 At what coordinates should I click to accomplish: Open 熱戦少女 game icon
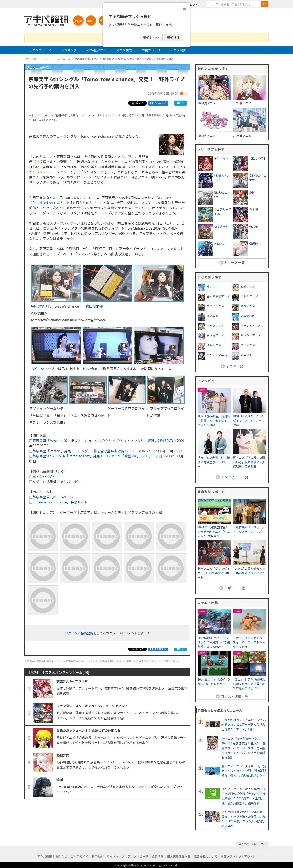coord(43,762)
